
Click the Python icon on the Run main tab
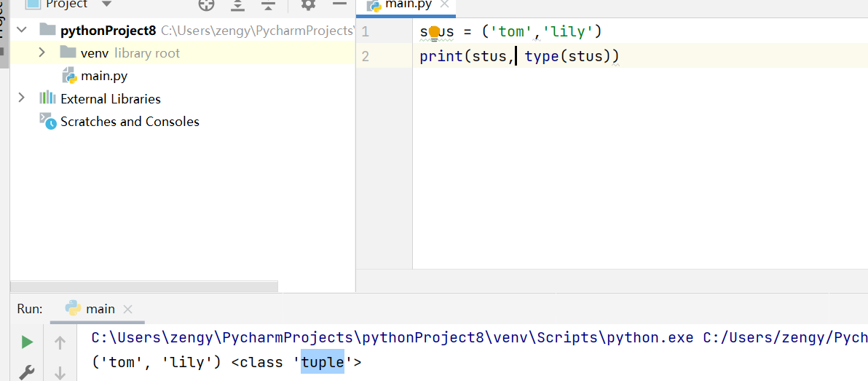click(x=73, y=308)
